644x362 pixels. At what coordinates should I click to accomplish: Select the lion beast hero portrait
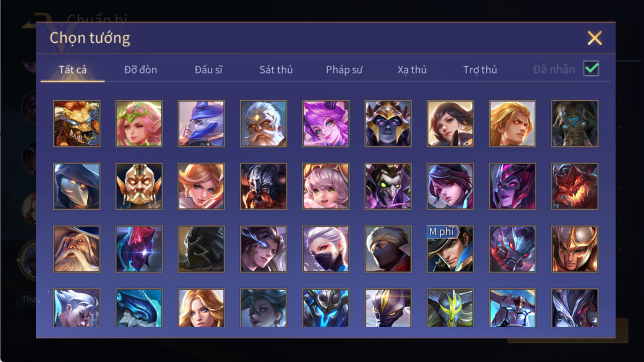pos(77,124)
